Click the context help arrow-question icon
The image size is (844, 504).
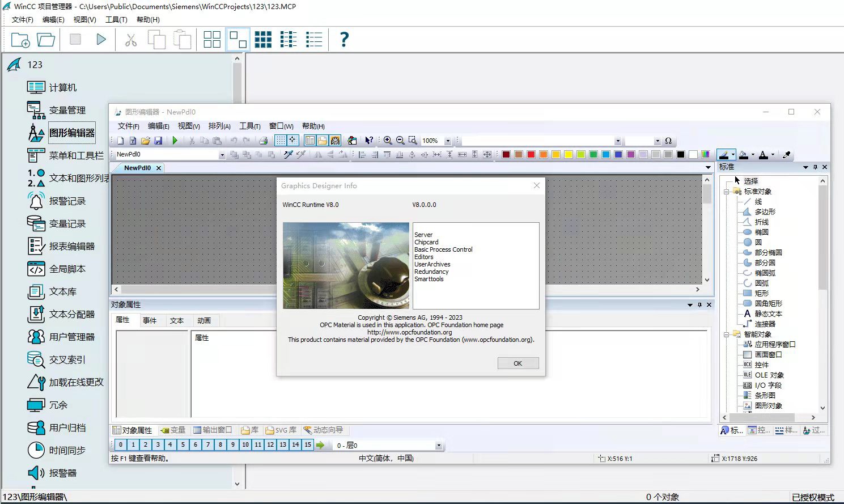click(369, 141)
